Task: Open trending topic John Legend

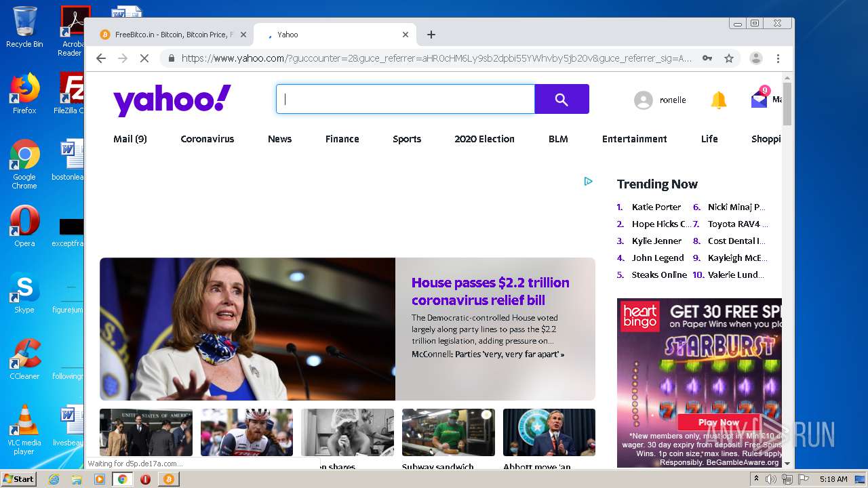Action: click(x=658, y=258)
